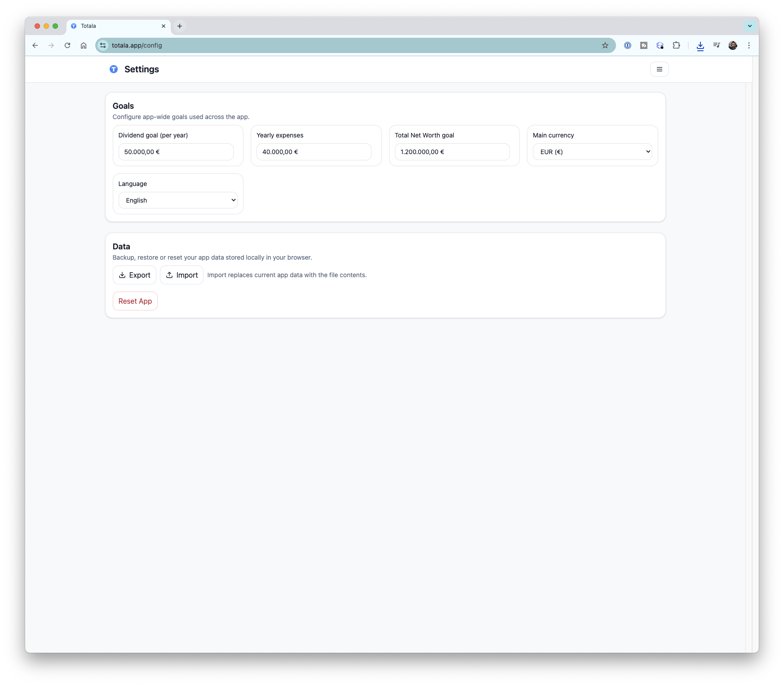The image size is (784, 686).
Task: View site information icon in address bar
Action: 103,45
